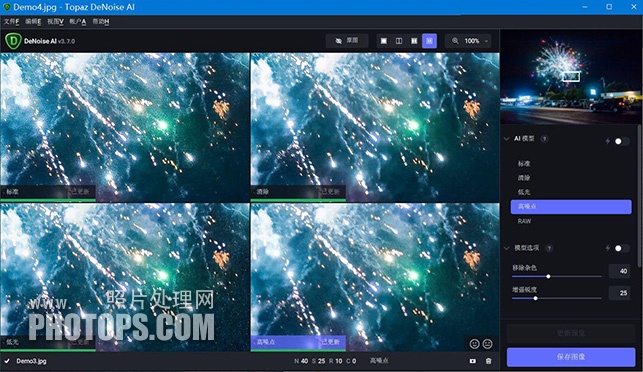Screen dimensions: 643x372
Task: Collapse the 模型选项 section
Action: click(x=507, y=248)
